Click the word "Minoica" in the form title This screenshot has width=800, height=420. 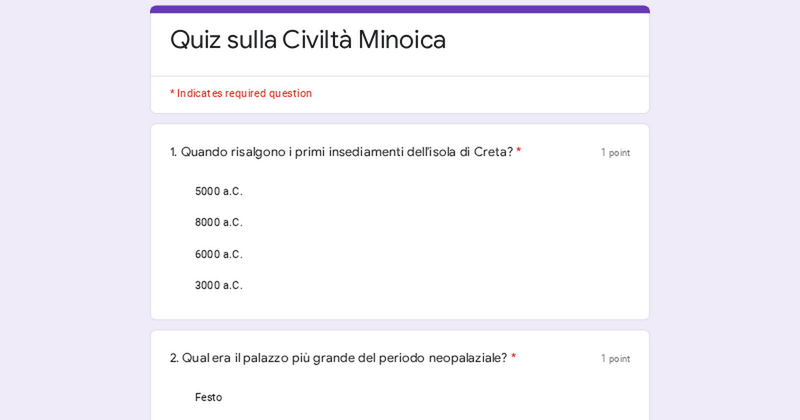402,40
